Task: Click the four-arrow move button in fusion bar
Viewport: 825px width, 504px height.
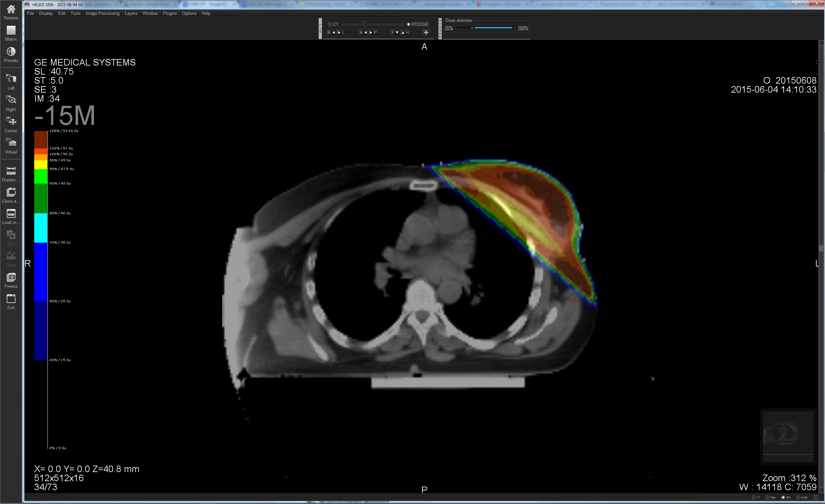Action: tap(426, 33)
